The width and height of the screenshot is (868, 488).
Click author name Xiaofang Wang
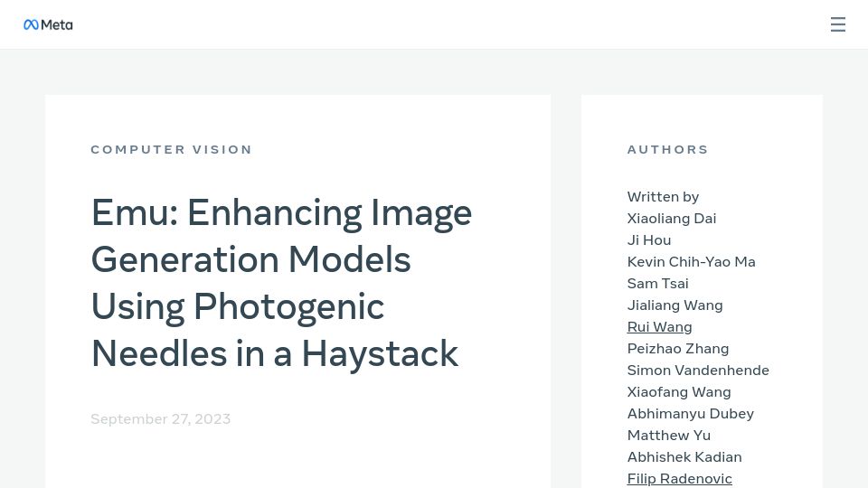[x=679, y=391]
